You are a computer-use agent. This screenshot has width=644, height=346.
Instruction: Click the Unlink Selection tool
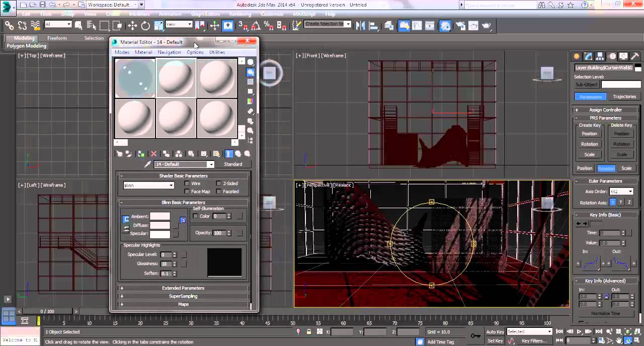click(23, 25)
